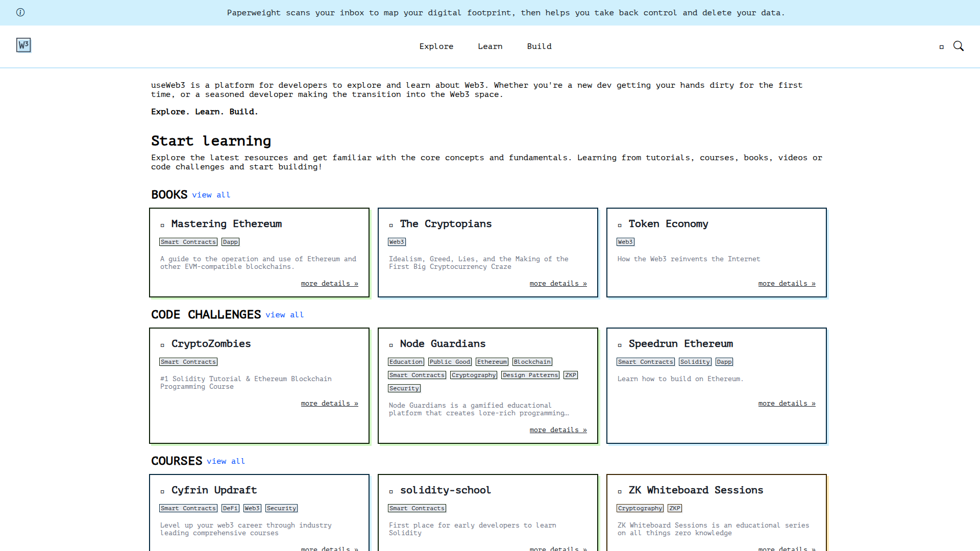Select ZKP tag on ZK Whiteboard Sessions

pos(675,508)
